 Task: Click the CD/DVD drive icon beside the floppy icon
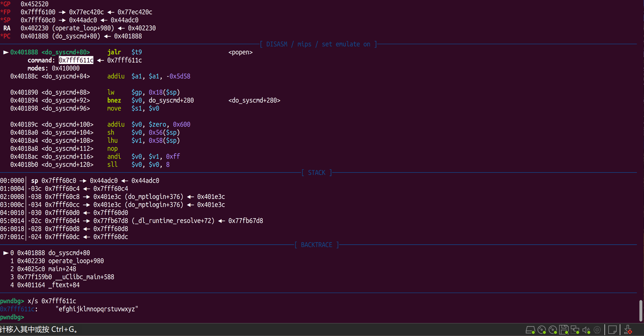553,330
